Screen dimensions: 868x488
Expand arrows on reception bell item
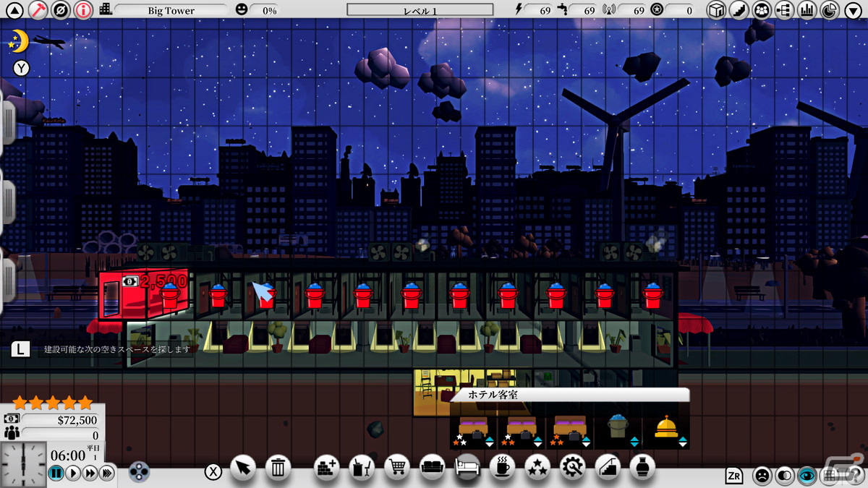(682, 442)
